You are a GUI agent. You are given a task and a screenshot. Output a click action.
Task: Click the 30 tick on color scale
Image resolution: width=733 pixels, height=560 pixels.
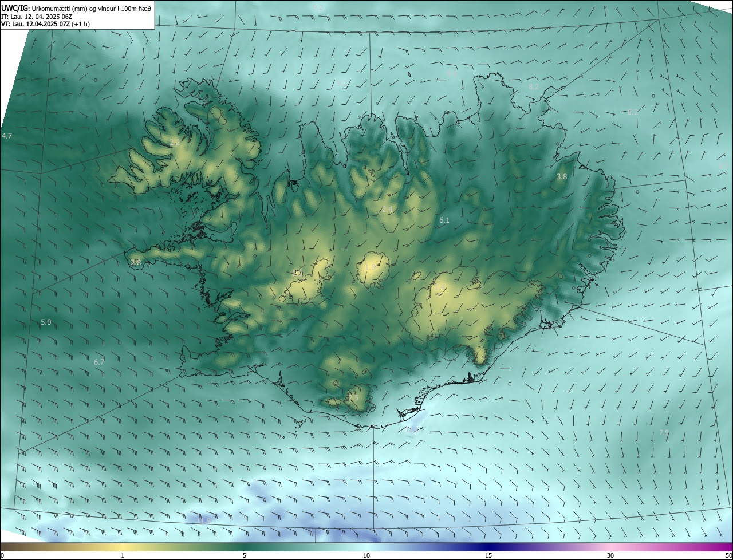tap(610, 555)
